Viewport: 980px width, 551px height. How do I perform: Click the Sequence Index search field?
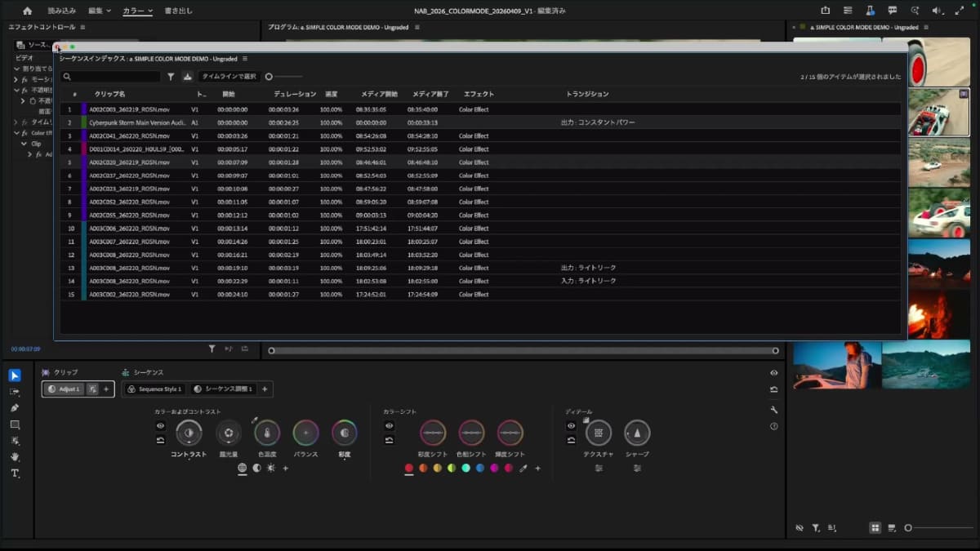pyautogui.click(x=110, y=76)
